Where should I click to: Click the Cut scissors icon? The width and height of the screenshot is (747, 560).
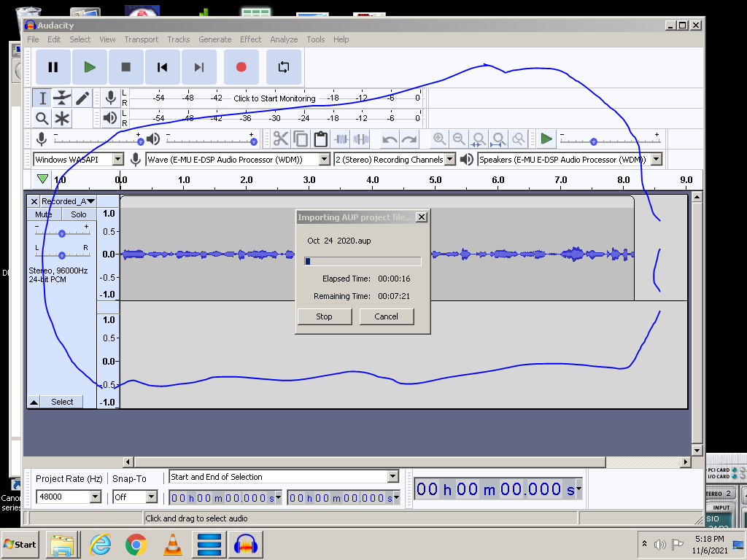[281, 139]
